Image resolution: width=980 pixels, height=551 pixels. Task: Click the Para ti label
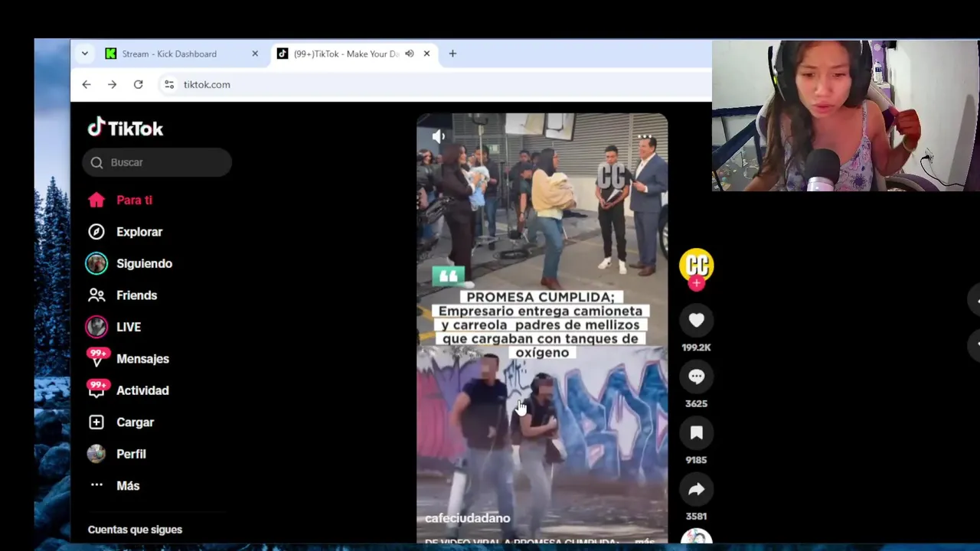coord(134,200)
